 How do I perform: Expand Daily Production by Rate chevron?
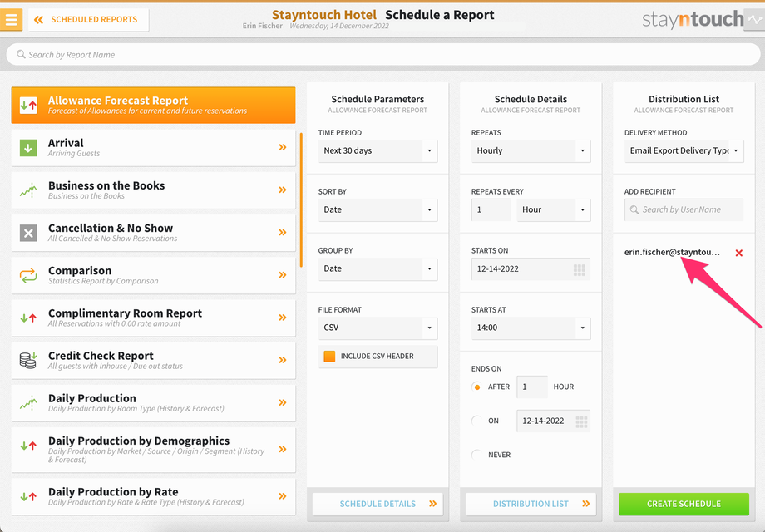click(283, 496)
